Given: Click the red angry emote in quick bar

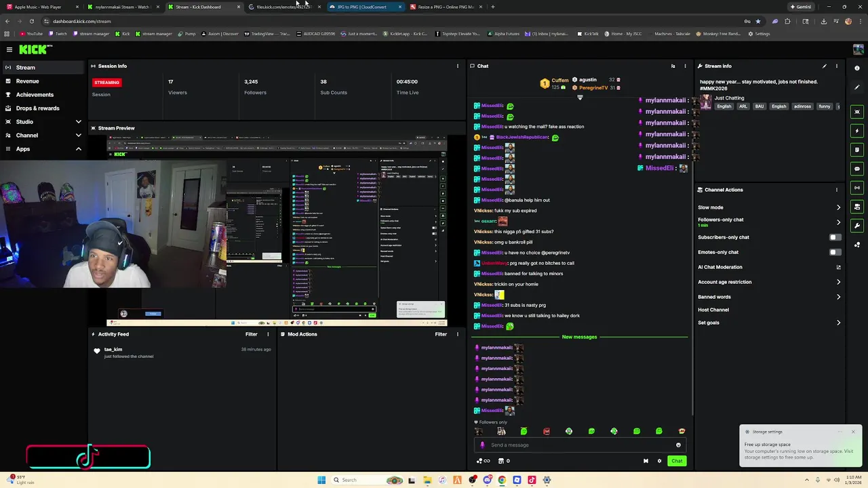Looking at the screenshot, I should coord(547,431).
